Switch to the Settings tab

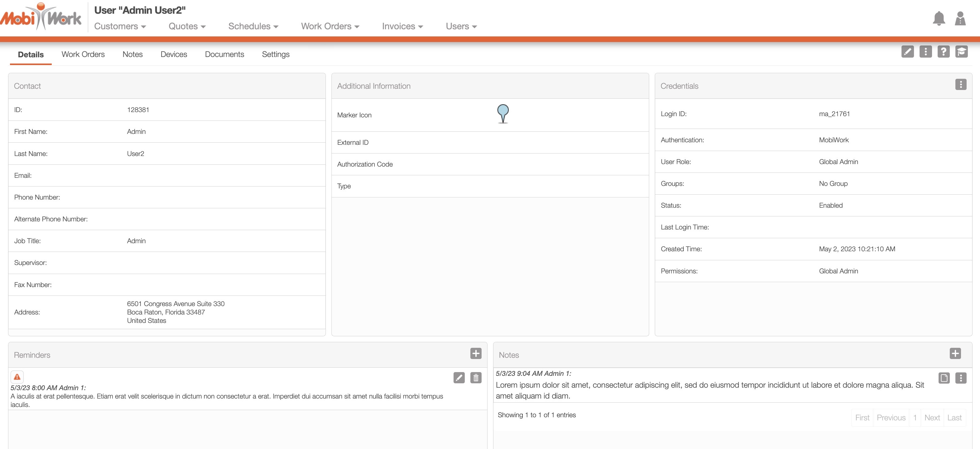pyautogui.click(x=275, y=54)
